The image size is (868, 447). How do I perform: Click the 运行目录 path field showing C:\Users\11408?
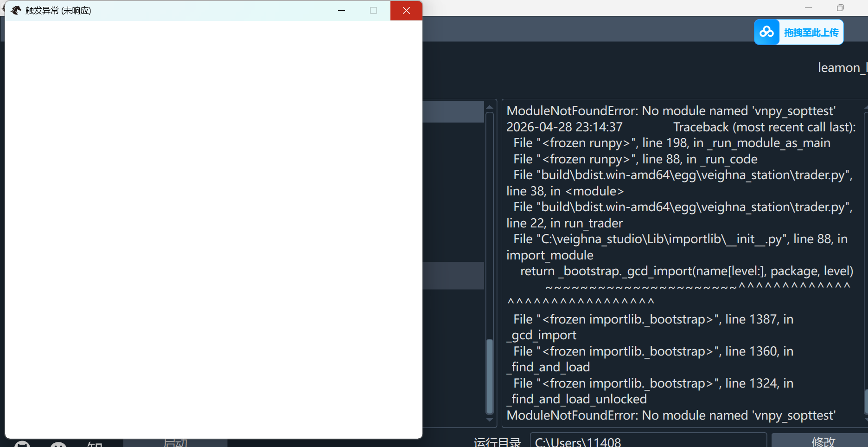pyautogui.click(x=648, y=441)
